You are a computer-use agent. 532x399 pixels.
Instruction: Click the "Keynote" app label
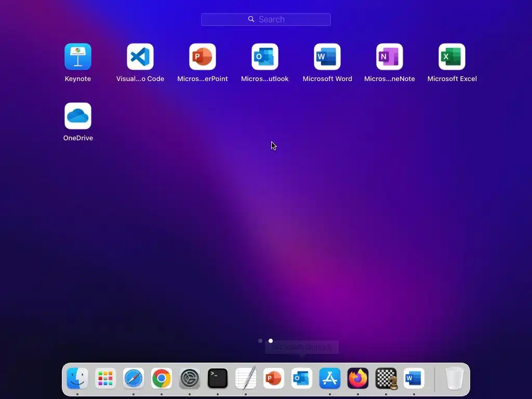pyautogui.click(x=78, y=79)
